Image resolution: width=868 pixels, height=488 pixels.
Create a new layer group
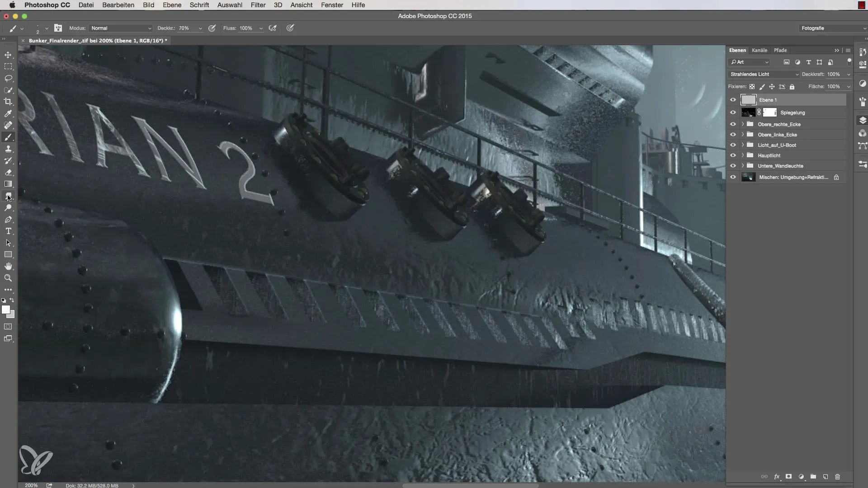click(813, 477)
